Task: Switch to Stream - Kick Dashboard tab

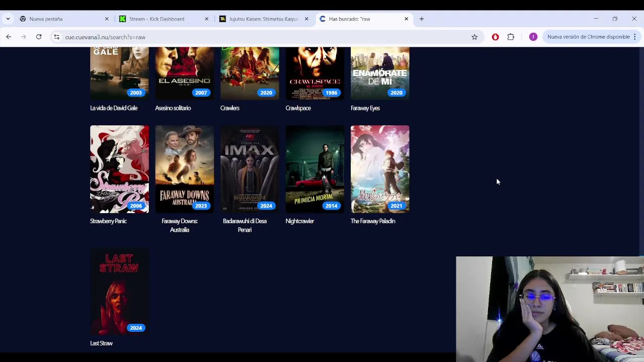Action: point(164,19)
